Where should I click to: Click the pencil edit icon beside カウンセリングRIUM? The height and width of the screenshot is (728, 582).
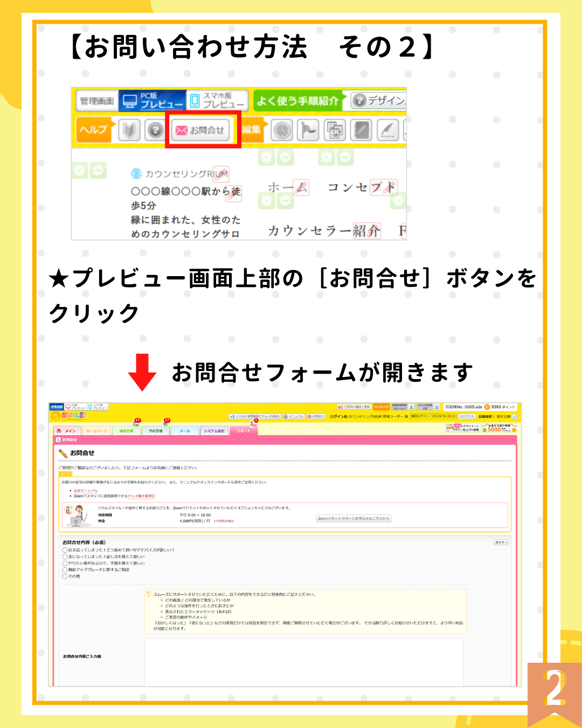(x=221, y=174)
